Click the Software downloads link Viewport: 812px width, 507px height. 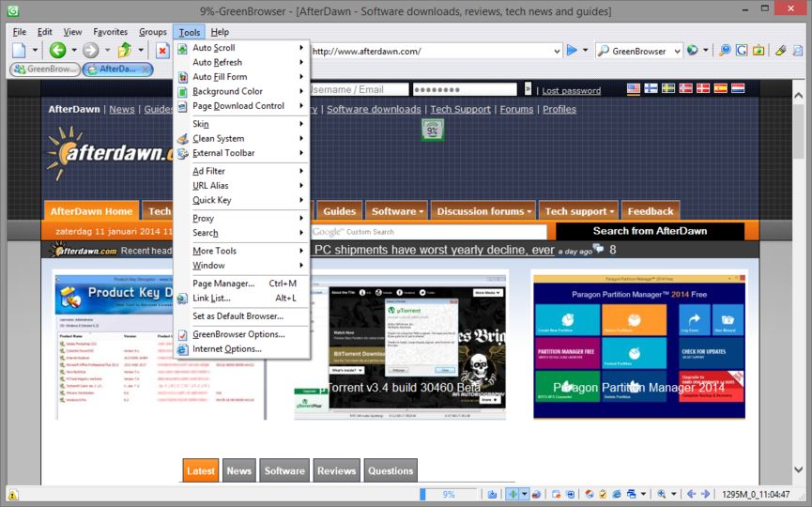[374, 109]
